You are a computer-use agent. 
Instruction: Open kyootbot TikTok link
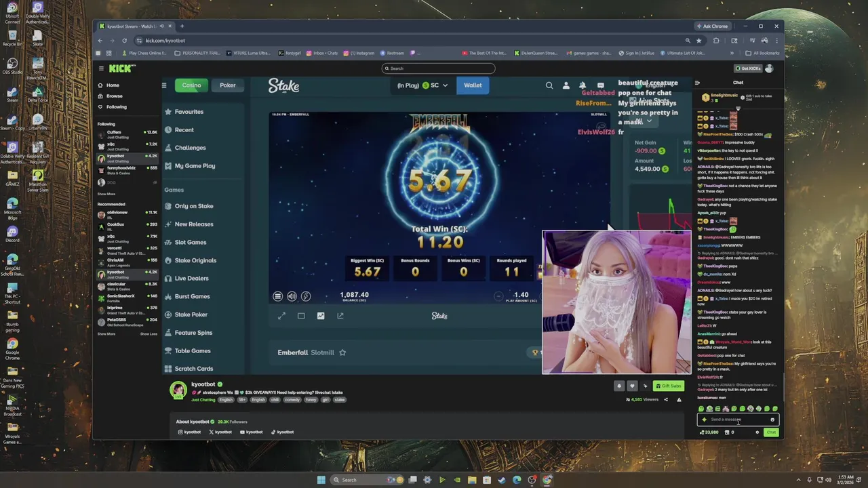283,432
